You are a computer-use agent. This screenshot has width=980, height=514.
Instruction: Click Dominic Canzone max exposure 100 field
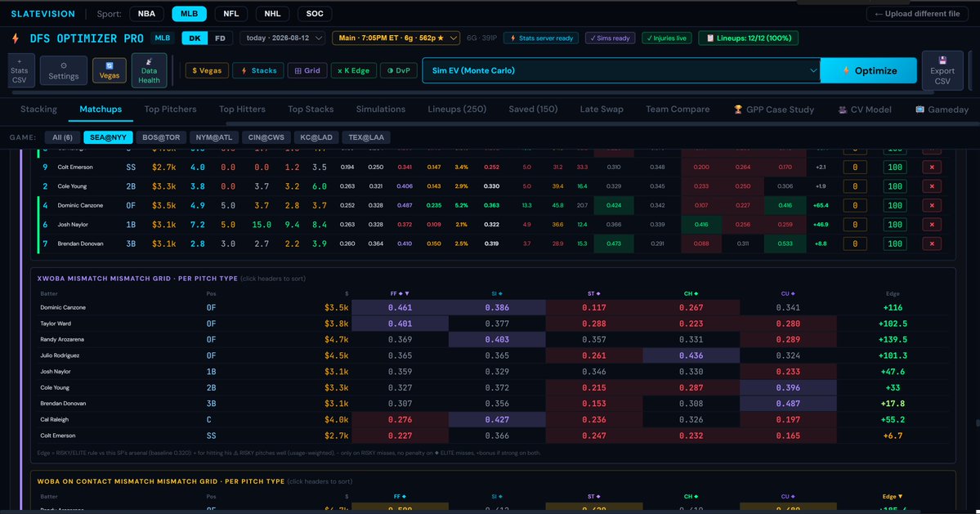point(895,205)
